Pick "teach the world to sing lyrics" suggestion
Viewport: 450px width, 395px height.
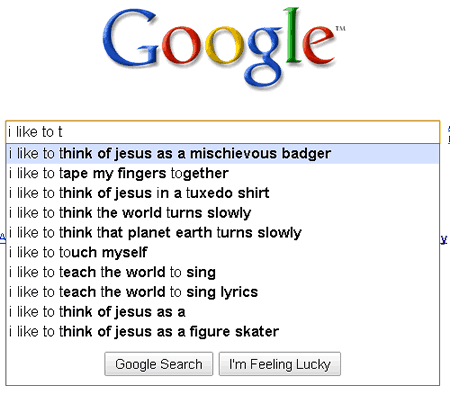click(x=222, y=292)
